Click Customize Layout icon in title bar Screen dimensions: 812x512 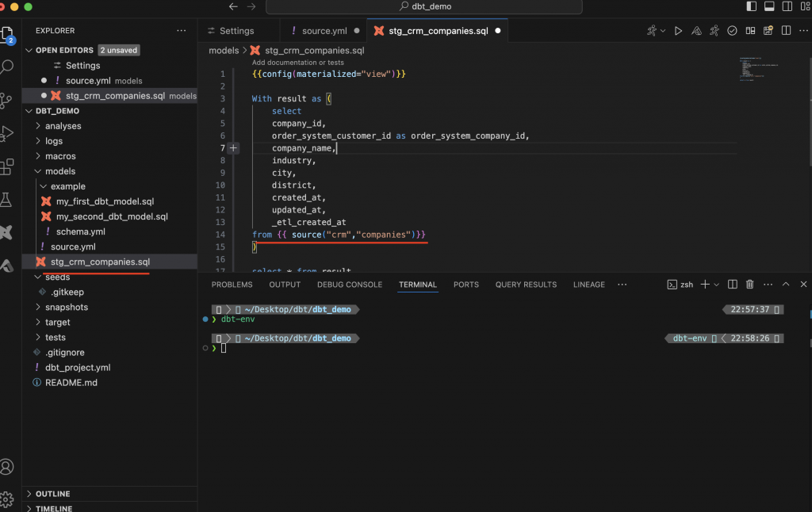coord(806,6)
